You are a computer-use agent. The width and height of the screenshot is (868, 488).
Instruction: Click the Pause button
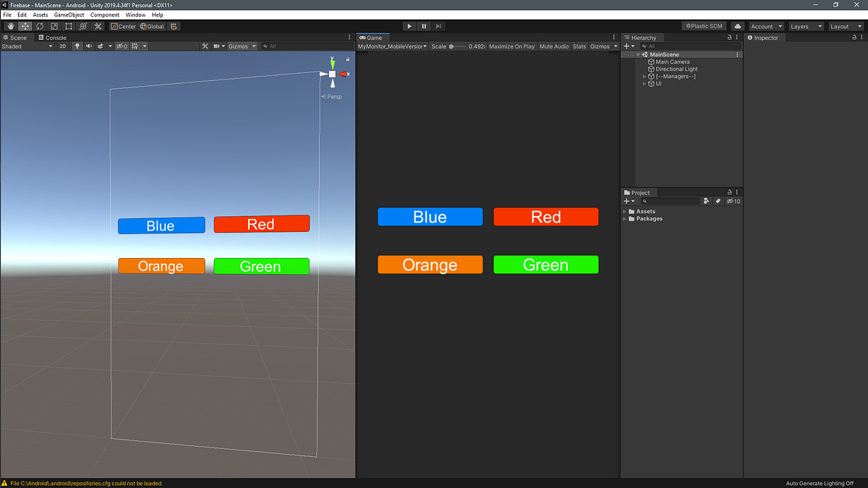click(424, 26)
